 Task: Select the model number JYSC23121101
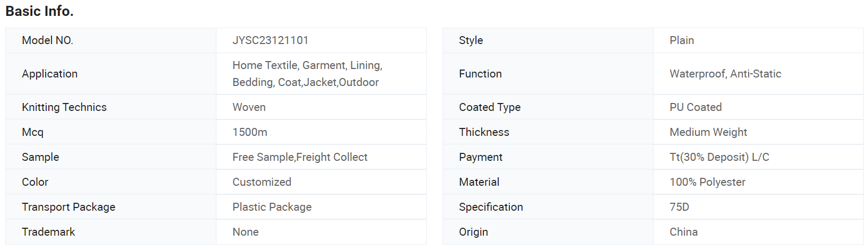(x=270, y=40)
